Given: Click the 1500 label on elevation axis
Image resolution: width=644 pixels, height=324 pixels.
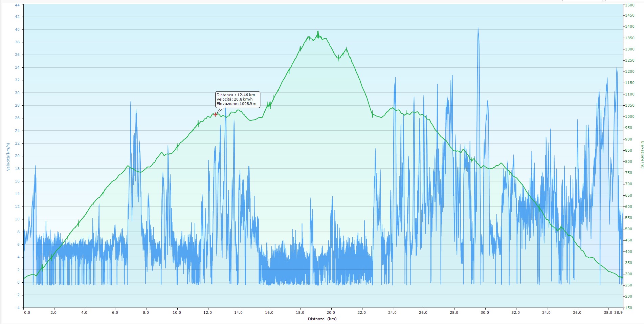Looking at the screenshot, I should (630, 5).
